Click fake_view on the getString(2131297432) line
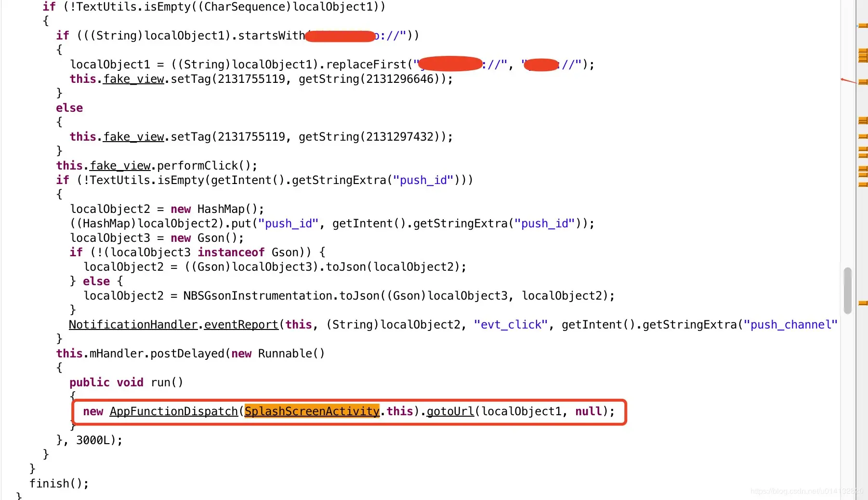This screenshot has height=500, width=868. point(133,137)
